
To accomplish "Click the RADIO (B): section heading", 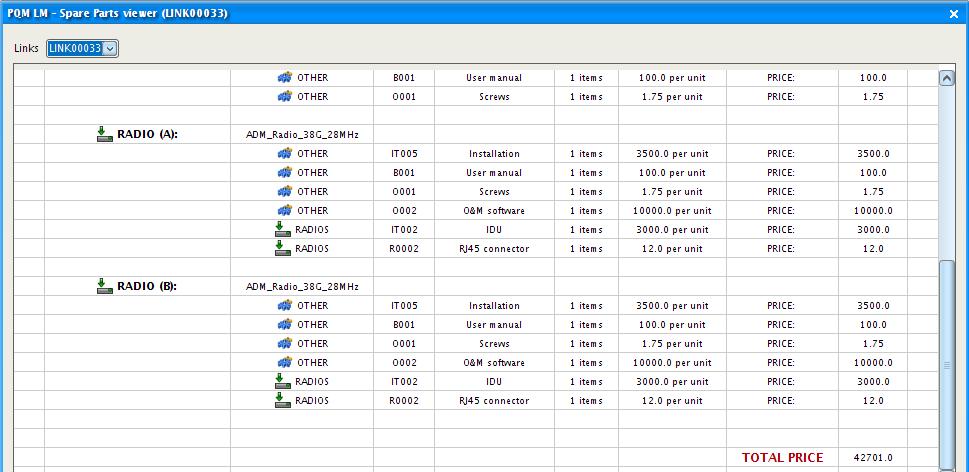I will (147, 286).
